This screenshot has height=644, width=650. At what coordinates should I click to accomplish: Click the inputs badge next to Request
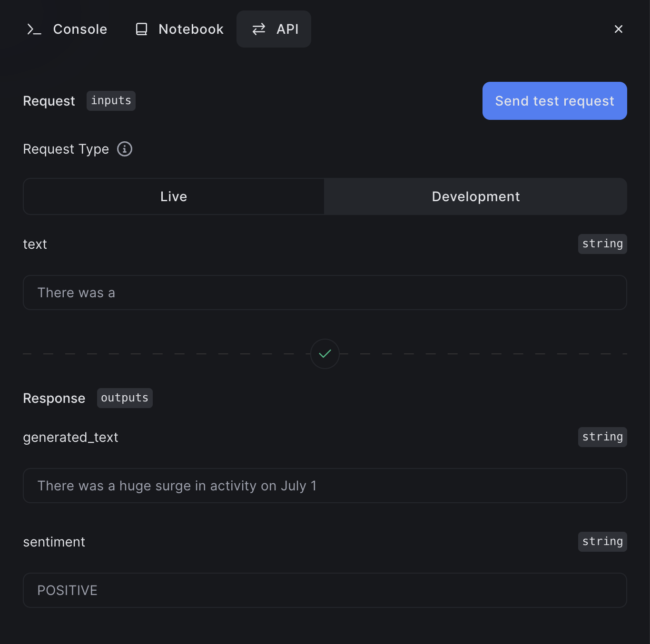coord(111,100)
